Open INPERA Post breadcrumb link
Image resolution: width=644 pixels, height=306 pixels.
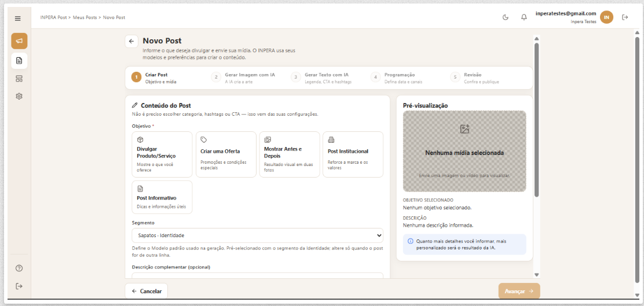click(x=53, y=17)
